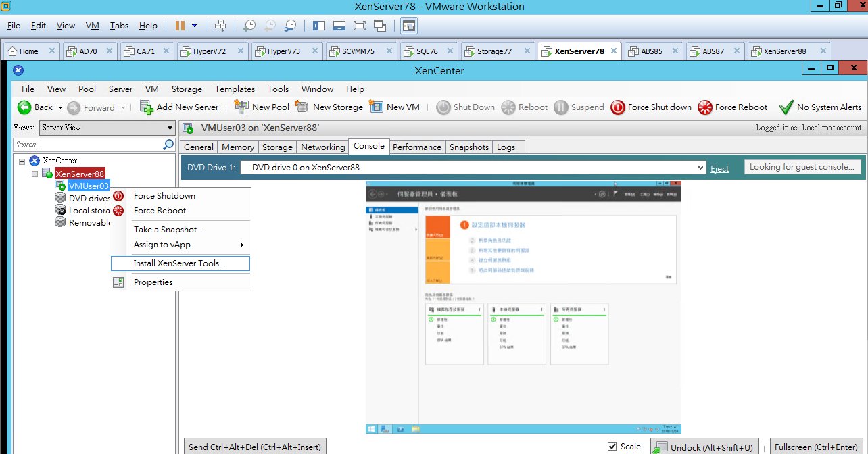Screen dimensions: 868x454
Task: Click the Suspend toolbar button
Action: 579,107
